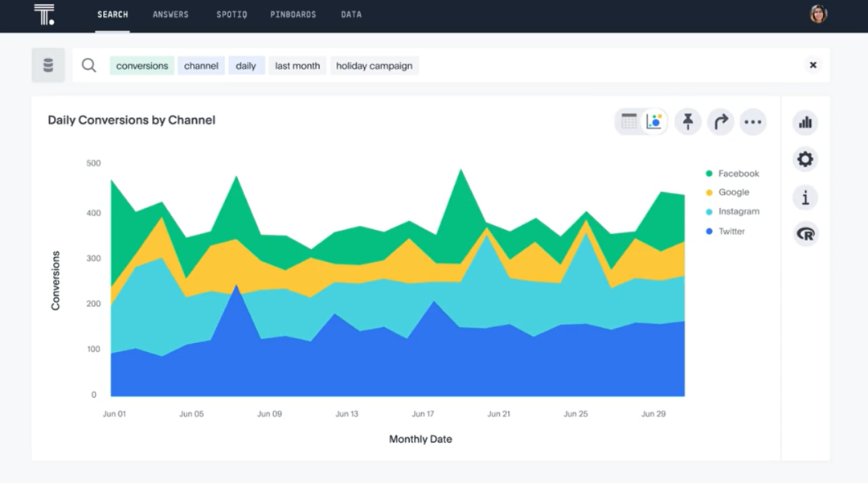Click the Monthly Date x-axis label
The height and width of the screenshot is (483, 868).
(x=420, y=439)
